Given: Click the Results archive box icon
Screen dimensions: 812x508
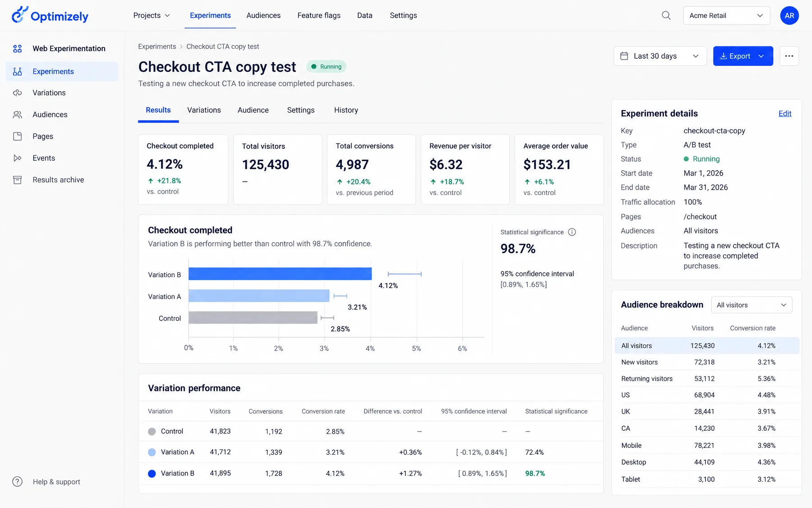Looking at the screenshot, I should (x=18, y=180).
